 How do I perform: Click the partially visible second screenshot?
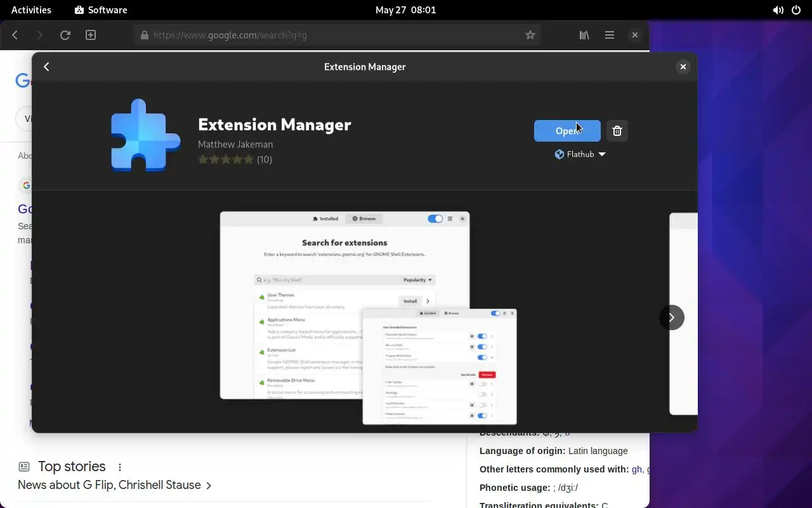tap(683, 314)
